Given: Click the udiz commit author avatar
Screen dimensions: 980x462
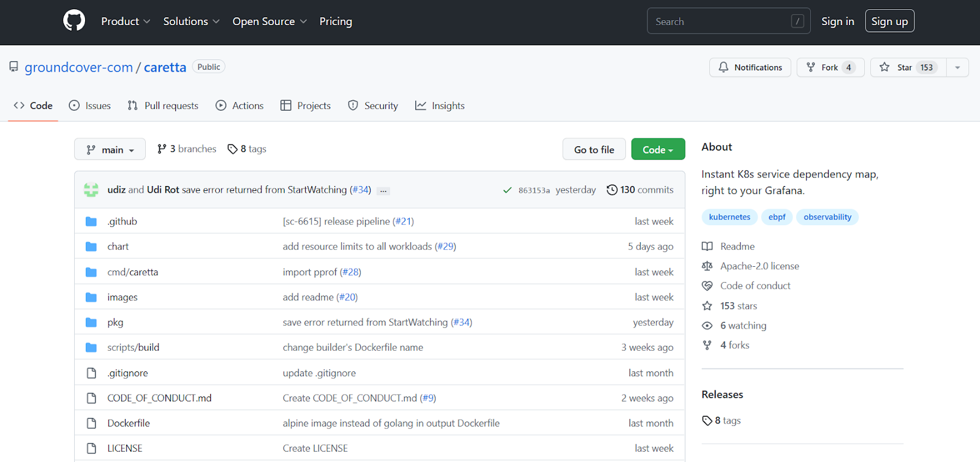Looking at the screenshot, I should [91, 190].
